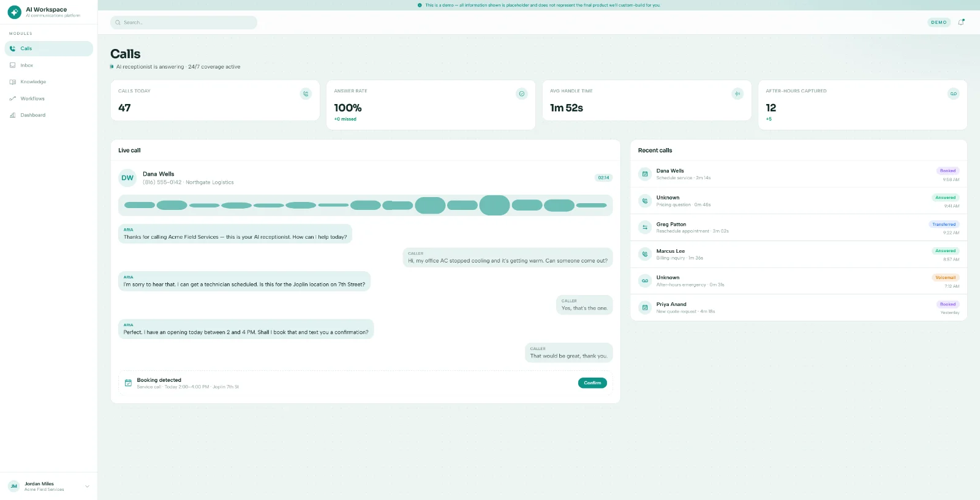
Task: Click the Answer Rate checkmark icon
Action: [x=522, y=94]
